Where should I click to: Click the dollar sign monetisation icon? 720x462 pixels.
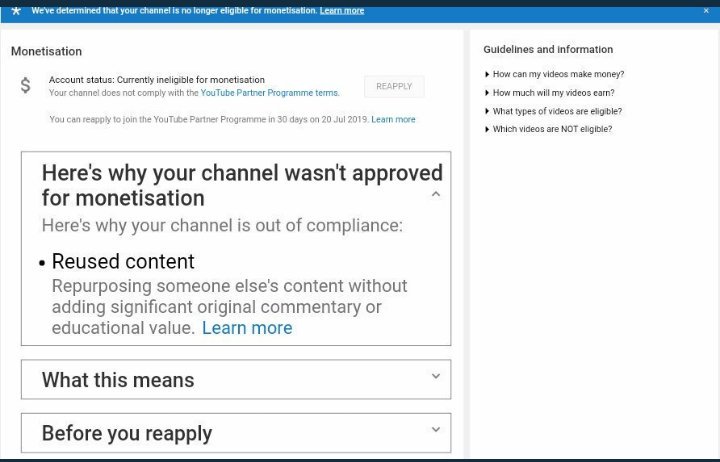(26, 85)
